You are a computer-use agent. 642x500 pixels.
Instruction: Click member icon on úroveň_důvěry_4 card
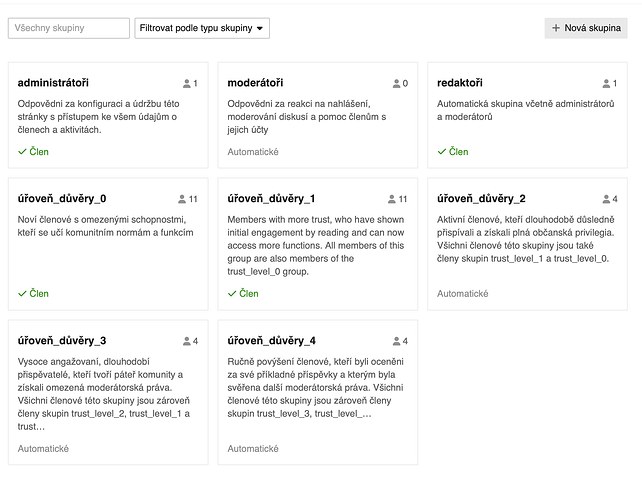point(396,341)
